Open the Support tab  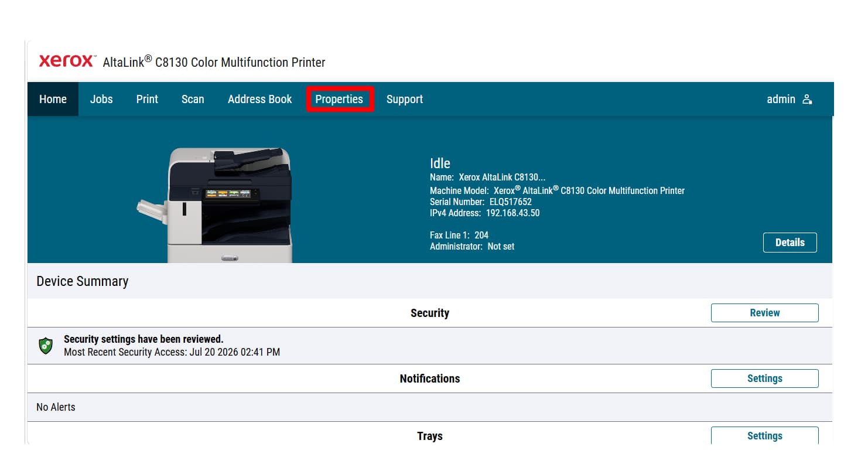[x=405, y=99]
